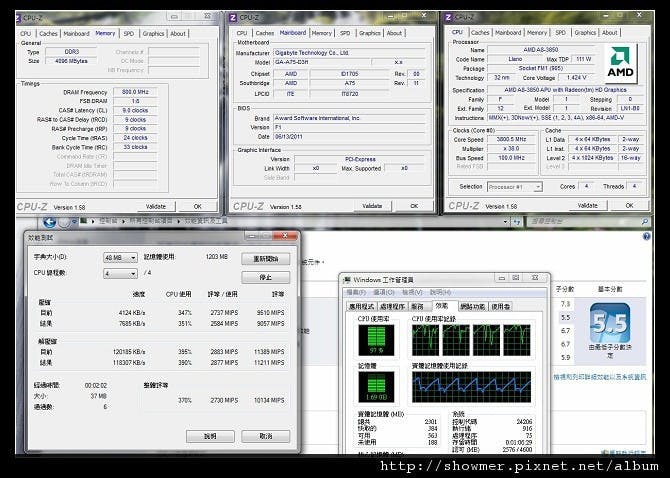Screen dimensions: 670x478
Task: Click the CPU usage gauge in Task Manager
Action: coord(375,339)
